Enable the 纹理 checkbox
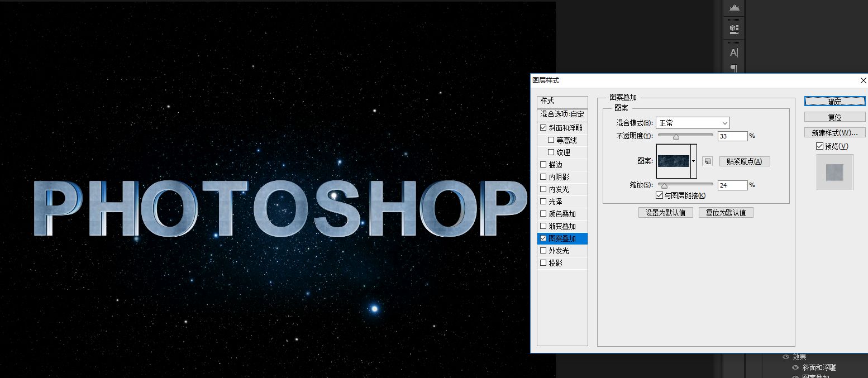This screenshot has width=868, height=378. point(551,152)
